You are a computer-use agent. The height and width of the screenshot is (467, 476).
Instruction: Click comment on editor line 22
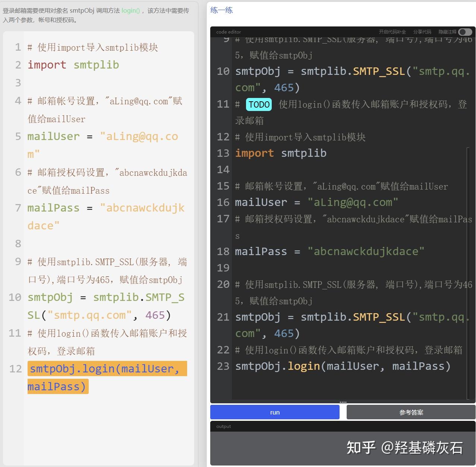pos(349,350)
